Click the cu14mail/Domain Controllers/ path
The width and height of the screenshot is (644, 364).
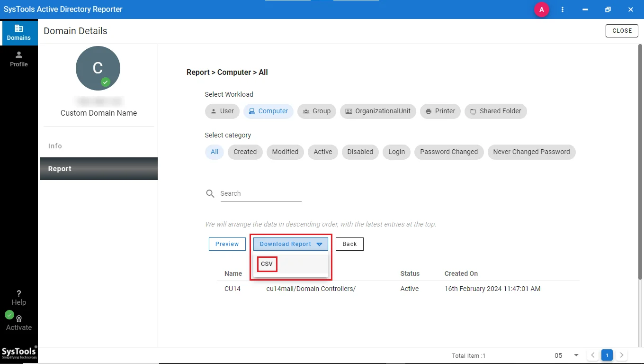click(311, 289)
